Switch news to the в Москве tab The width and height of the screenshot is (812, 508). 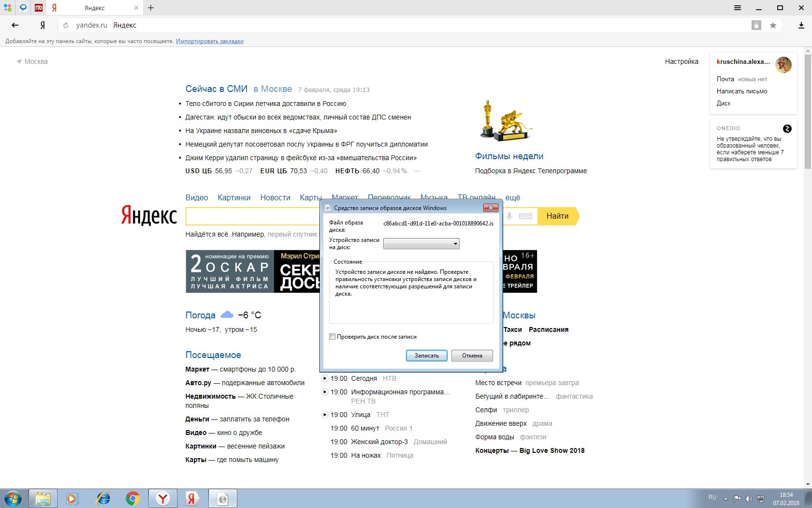tap(273, 89)
